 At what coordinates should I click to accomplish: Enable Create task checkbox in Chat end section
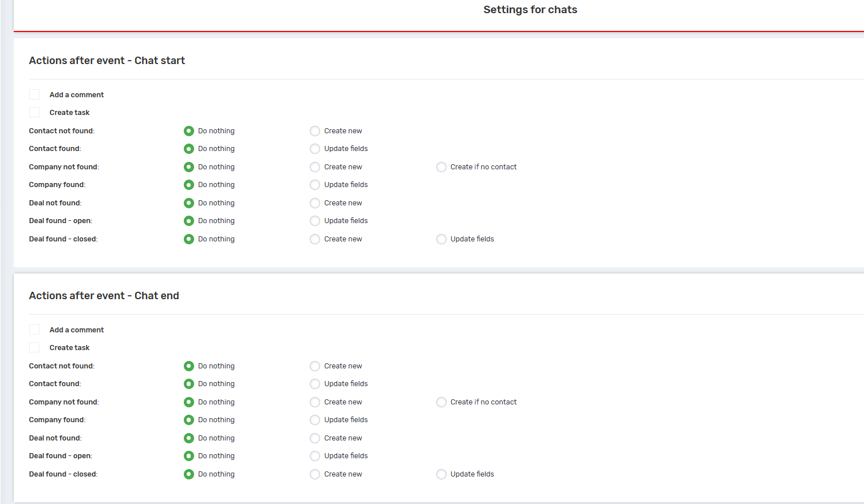point(34,347)
